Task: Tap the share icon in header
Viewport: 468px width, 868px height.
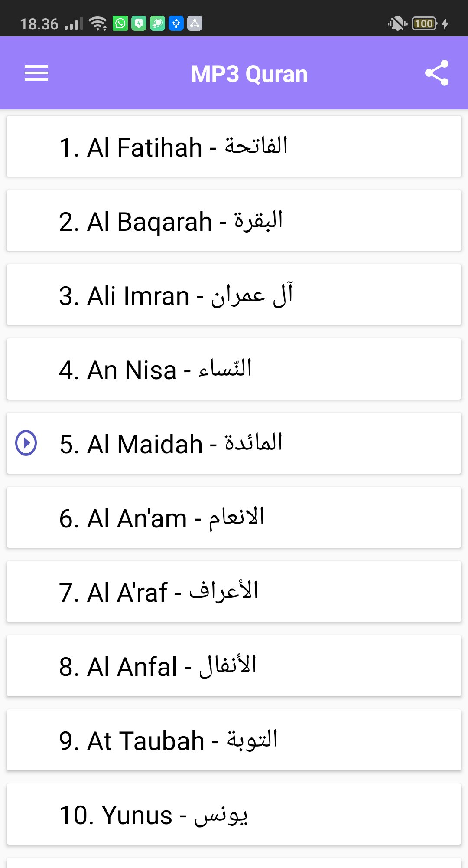Action: tap(437, 73)
